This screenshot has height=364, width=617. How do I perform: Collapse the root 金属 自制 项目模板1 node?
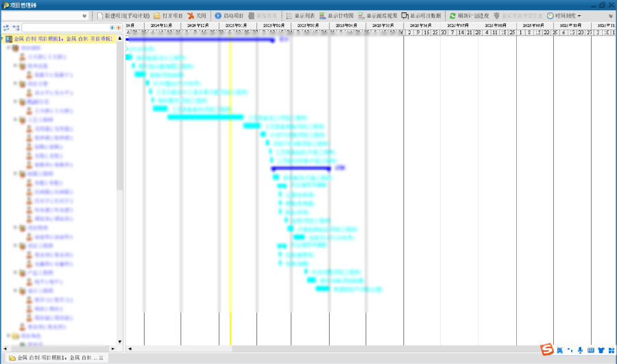(x=2, y=38)
